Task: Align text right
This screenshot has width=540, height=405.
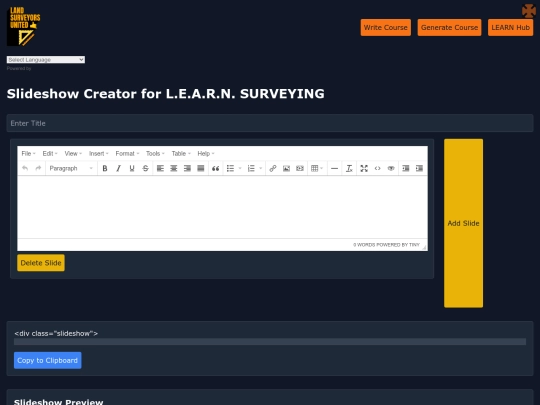Action: point(187,168)
